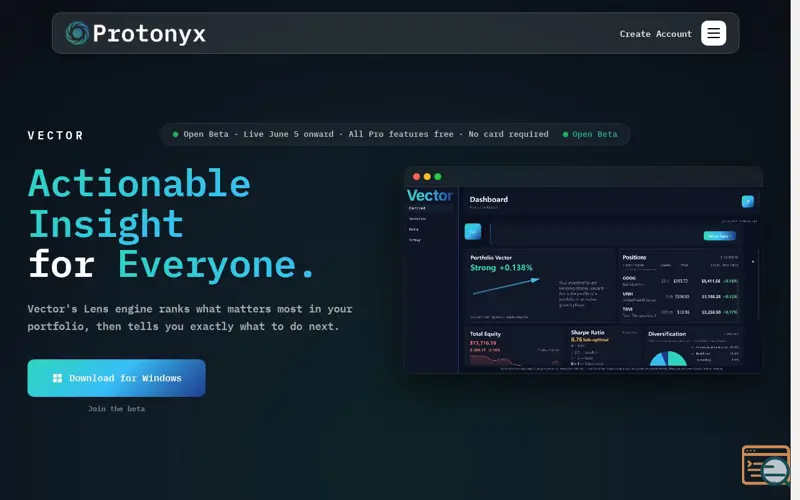Click the VECTOR heading label
This screenshot has width=800, height=500.
point(56,135)
